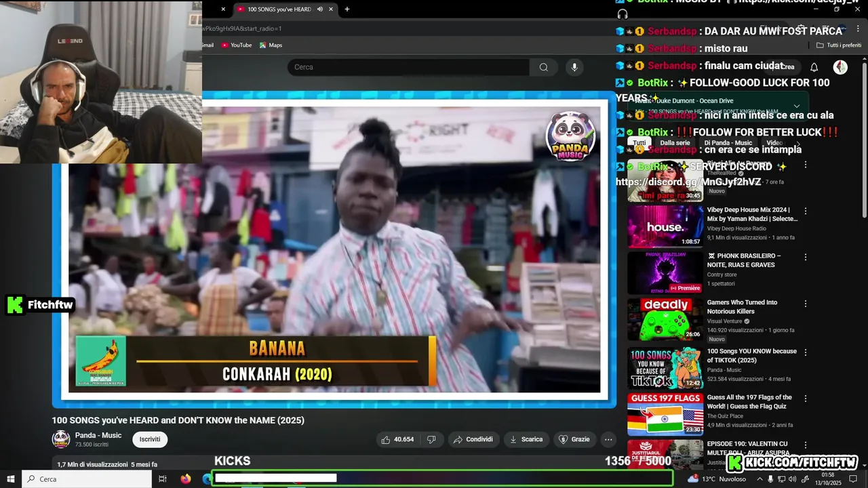
Task: Open new browser tab with plus icon
Action: click(347, 9)
